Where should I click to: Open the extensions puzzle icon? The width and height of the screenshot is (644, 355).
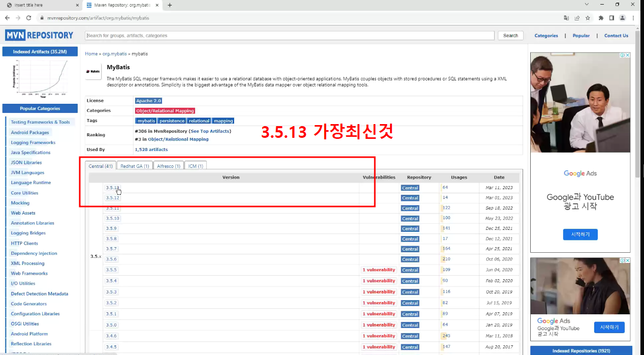click(601, 18)
